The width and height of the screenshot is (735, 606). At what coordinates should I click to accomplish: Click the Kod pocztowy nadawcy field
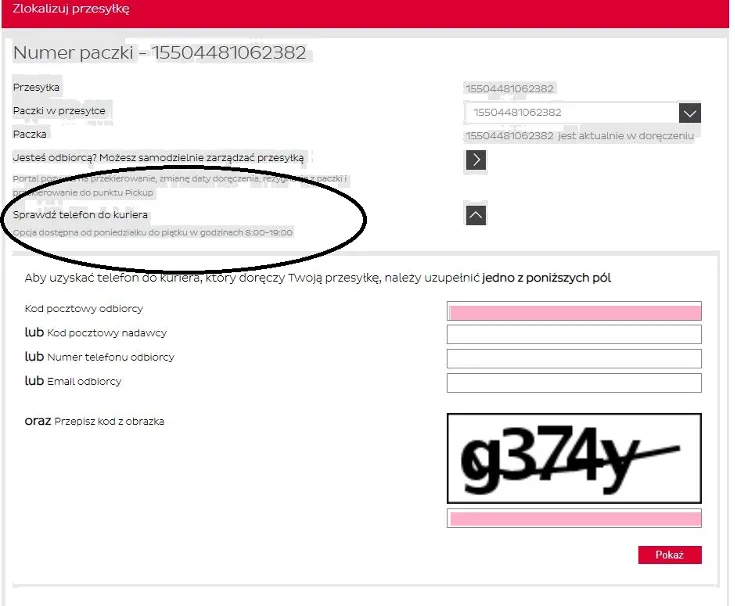pyautogui.click(x=574, y=335)
